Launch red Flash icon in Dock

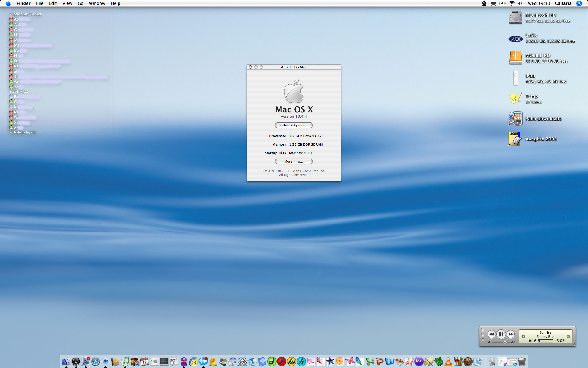point(282,362)
